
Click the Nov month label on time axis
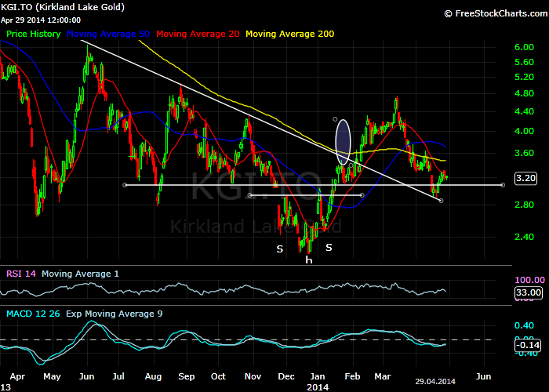click(x=253, y=376)
